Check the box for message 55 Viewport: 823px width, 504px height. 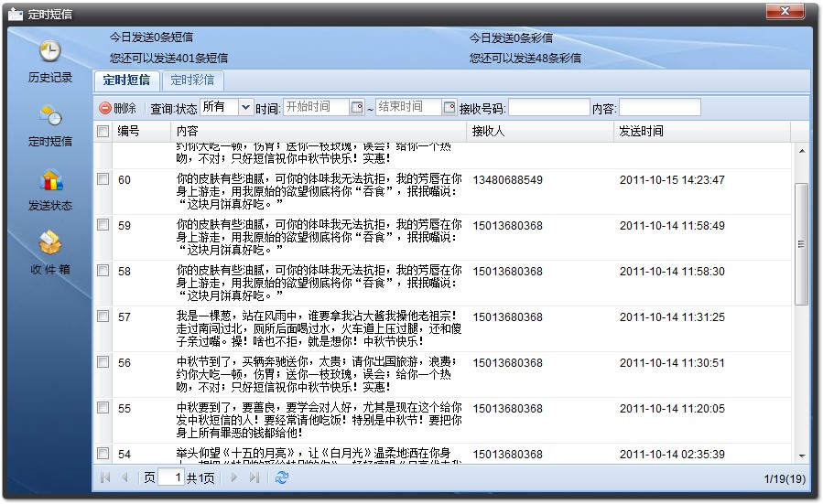click(x=103, y=407)
